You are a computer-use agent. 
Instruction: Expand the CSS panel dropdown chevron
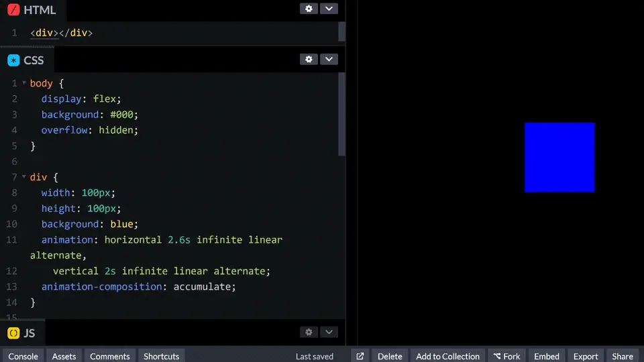329,59
